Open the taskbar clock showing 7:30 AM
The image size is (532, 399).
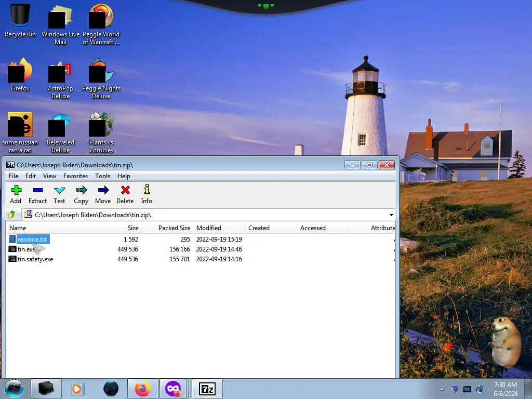coord(506,389)
